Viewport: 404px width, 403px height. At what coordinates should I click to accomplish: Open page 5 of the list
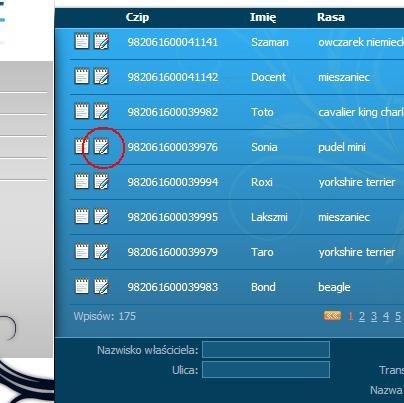coord(398,316)
